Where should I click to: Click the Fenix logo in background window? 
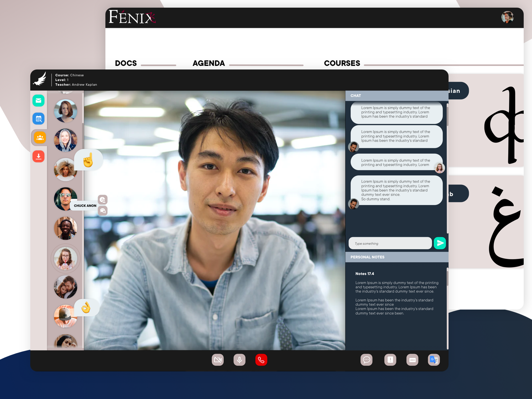click(132, 17)
